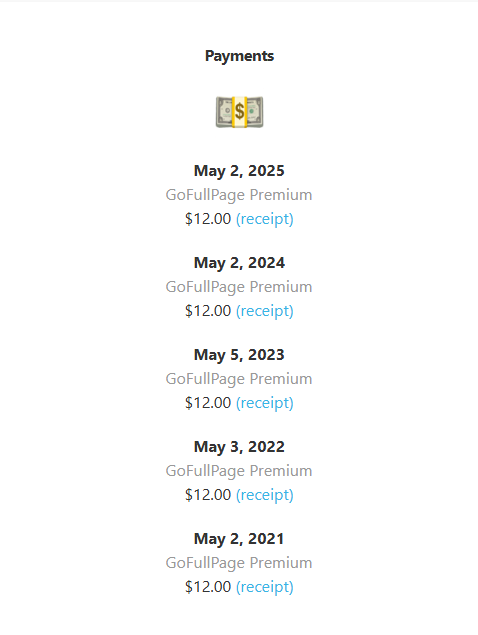The image size is (478, 635).
Task: Click the $12.00 amount for 2025 payment
Action: [208, 219]
